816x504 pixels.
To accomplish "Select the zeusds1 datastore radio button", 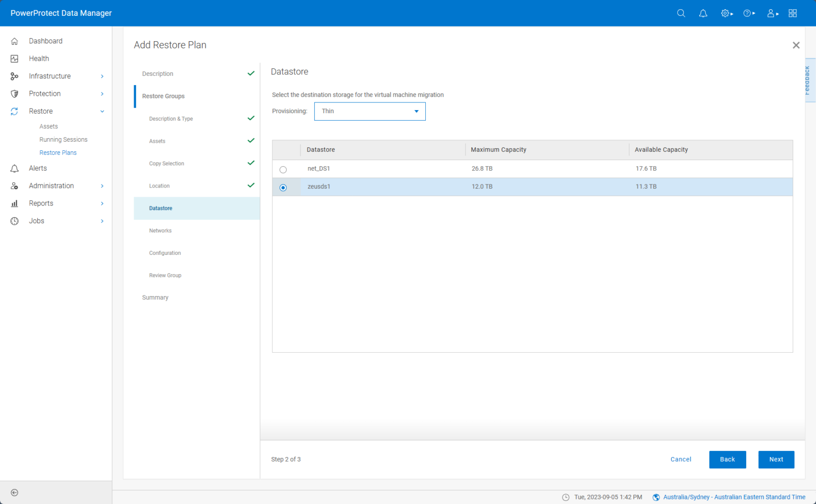I will tap(284, 187).
